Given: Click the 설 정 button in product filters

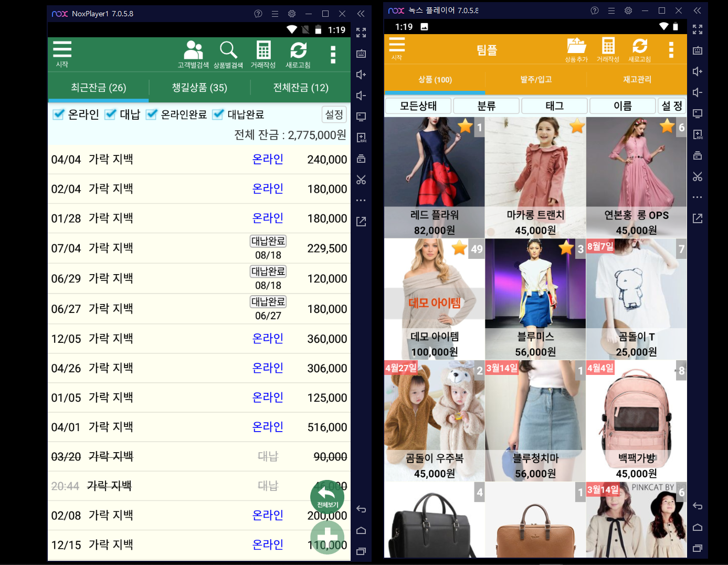Looking at the screenshot, I should (671, 106).
